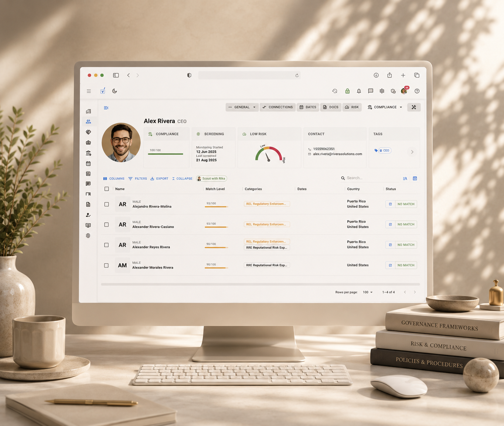Expand the COMPLIANCE dropdown in top tabs

(385, 107)
